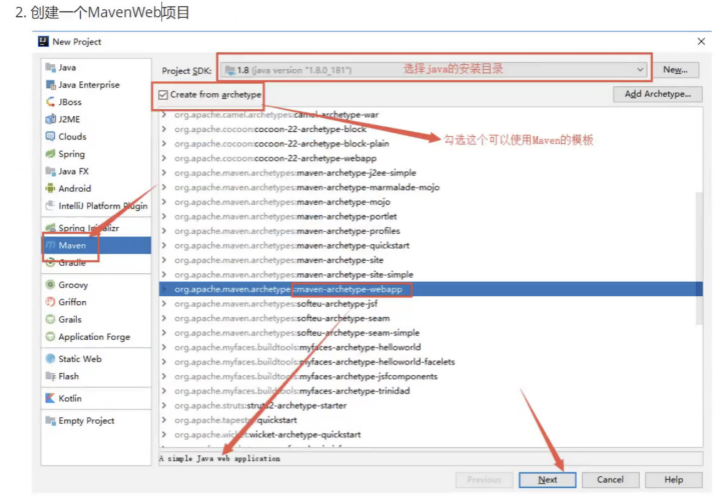Image resolution: width=728 pixels, height=500 pixels.
Task: Select Spring project type label
Action: [72, 154]
